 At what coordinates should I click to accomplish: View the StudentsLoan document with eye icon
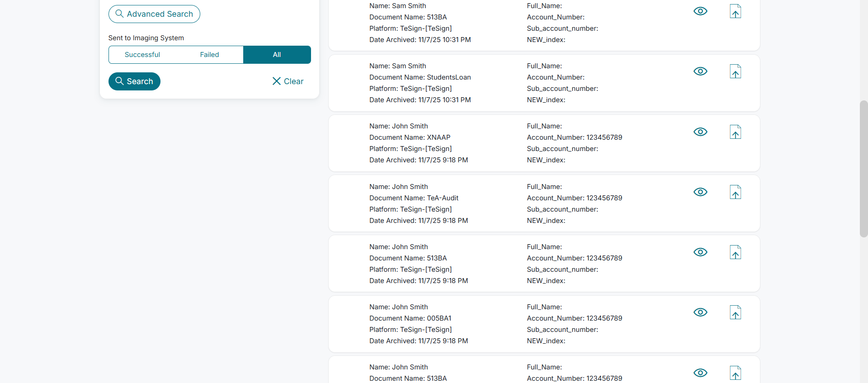tap(700, 71)
